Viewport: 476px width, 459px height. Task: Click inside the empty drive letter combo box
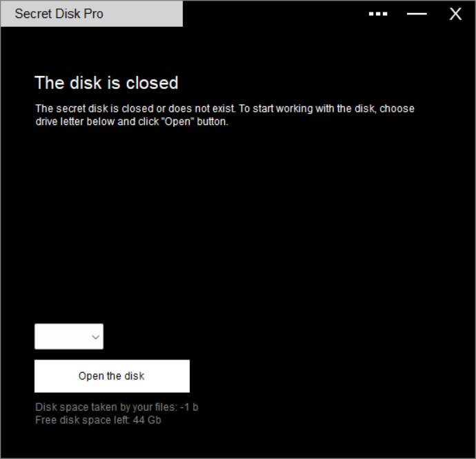pos(69,337)
